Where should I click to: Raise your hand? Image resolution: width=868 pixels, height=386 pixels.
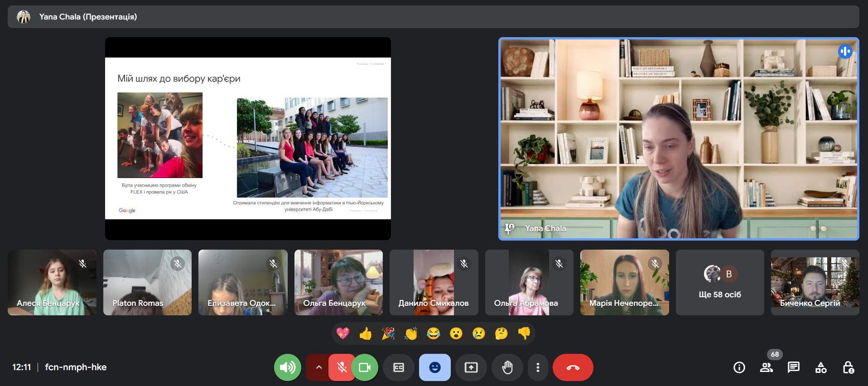(x=507, y=367)
